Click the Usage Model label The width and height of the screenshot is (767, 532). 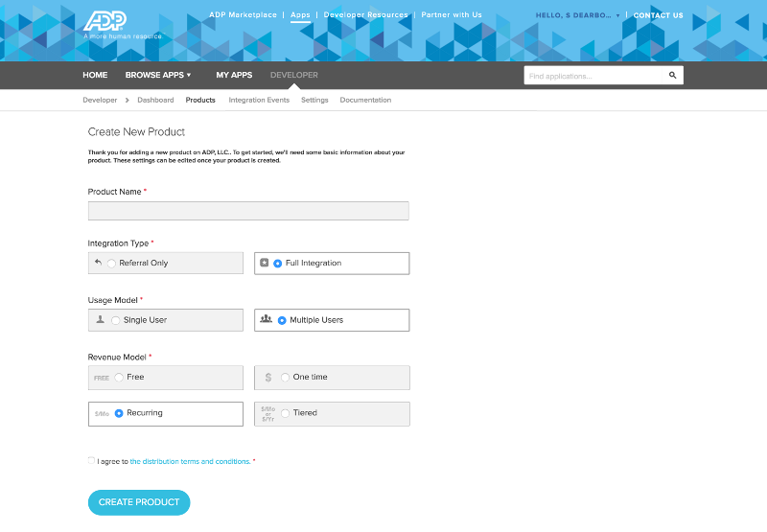click(112, 300)
